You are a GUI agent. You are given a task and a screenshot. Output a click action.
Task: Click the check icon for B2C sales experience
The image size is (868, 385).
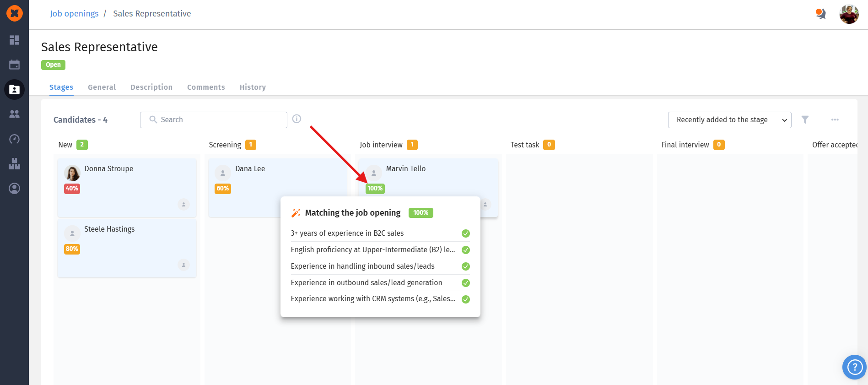tap(466, 233)
